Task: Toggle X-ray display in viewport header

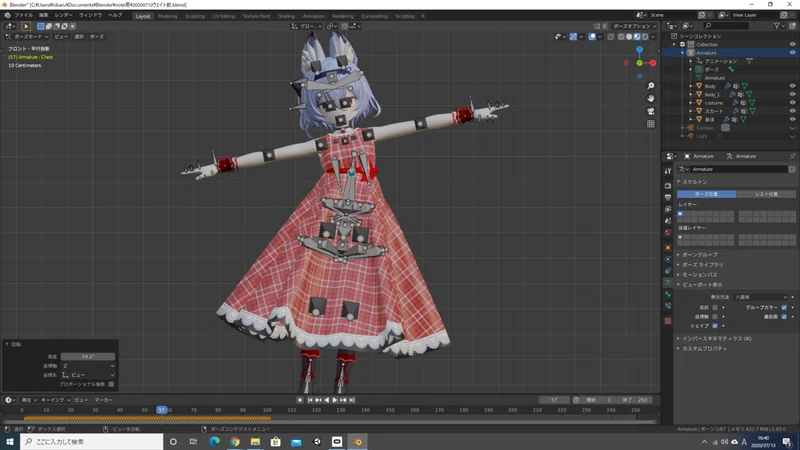Action: point(611,37)
